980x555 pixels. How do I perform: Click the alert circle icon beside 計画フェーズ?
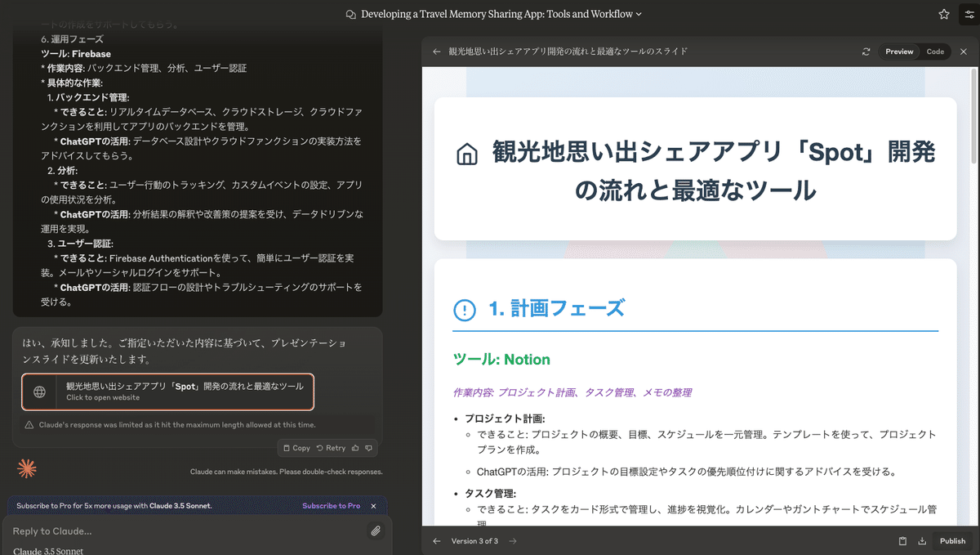[465, 310]
